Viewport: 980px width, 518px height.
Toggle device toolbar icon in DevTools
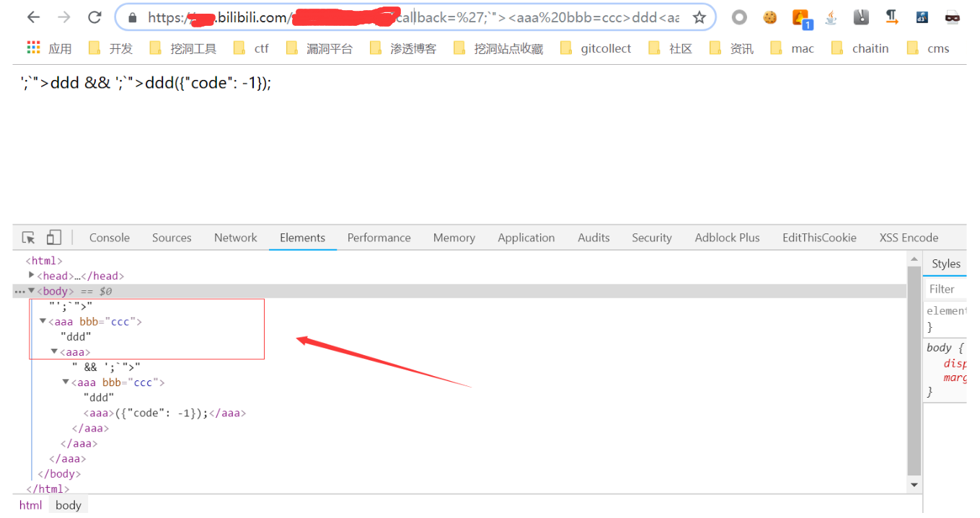pos(54,238)
